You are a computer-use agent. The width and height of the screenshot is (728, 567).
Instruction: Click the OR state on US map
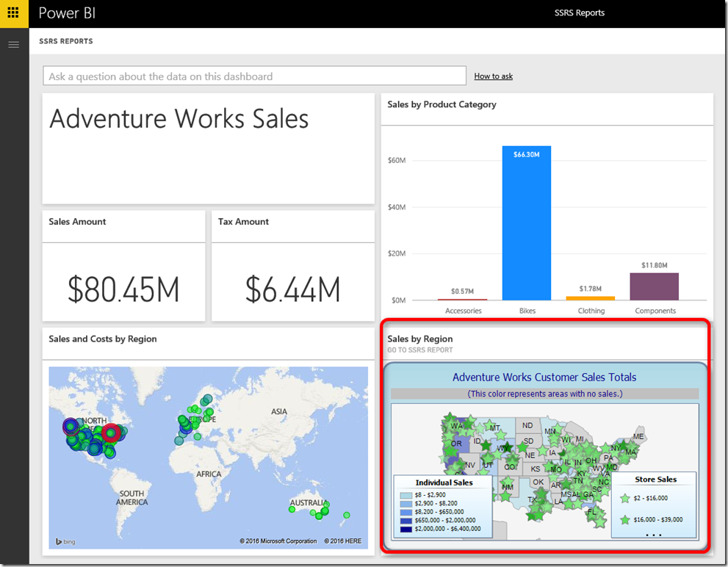click(456, 444)
